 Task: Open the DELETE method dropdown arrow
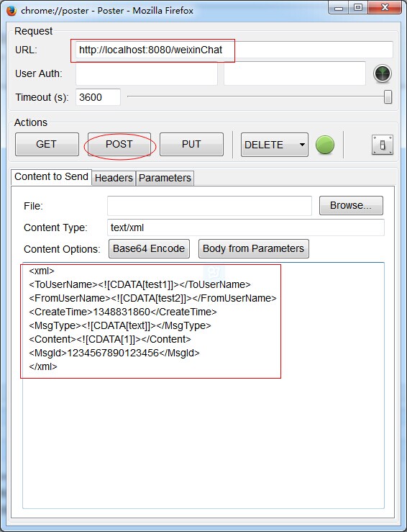(302, 145)
